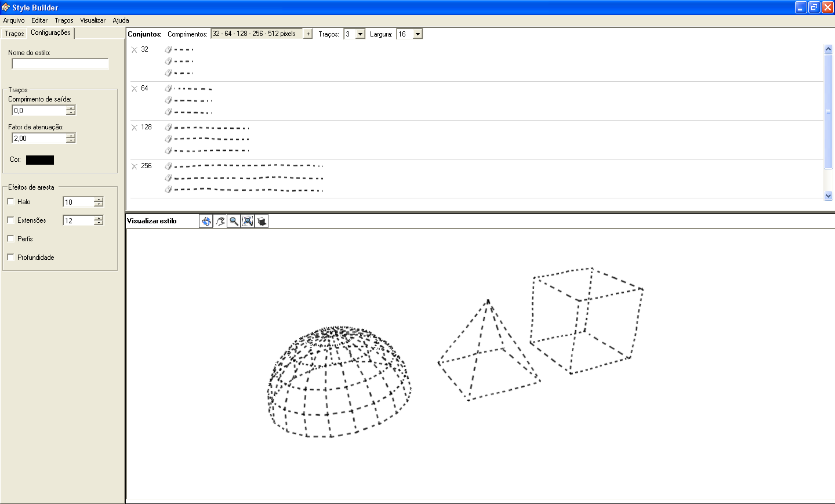Click the third stroke icon in set 128
Viewport: 835px width, 504px height.
(168, 150)
